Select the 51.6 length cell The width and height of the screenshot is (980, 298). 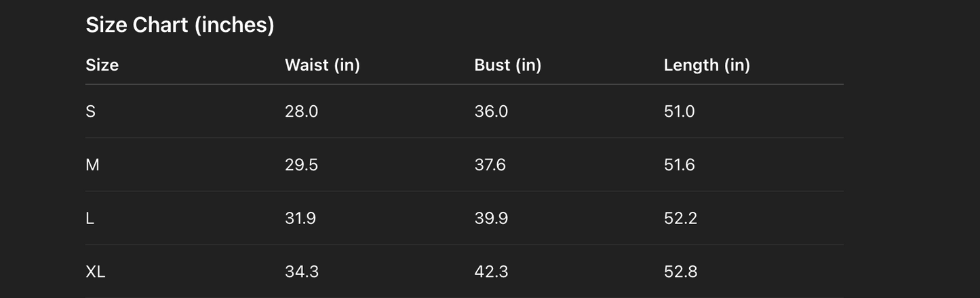679,165
